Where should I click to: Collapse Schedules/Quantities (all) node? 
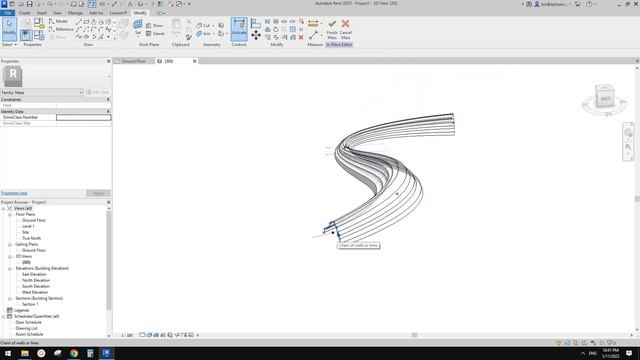pos(3,316)
